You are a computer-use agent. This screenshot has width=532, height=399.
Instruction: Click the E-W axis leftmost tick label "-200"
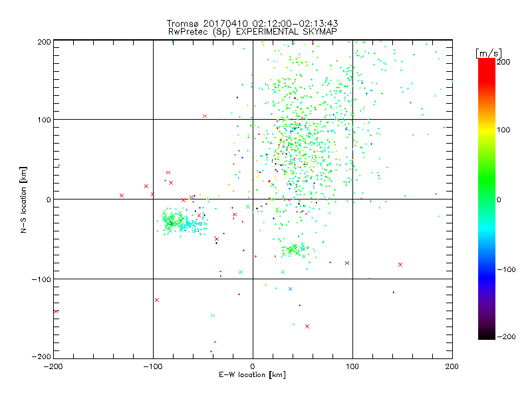coord(54,366)
